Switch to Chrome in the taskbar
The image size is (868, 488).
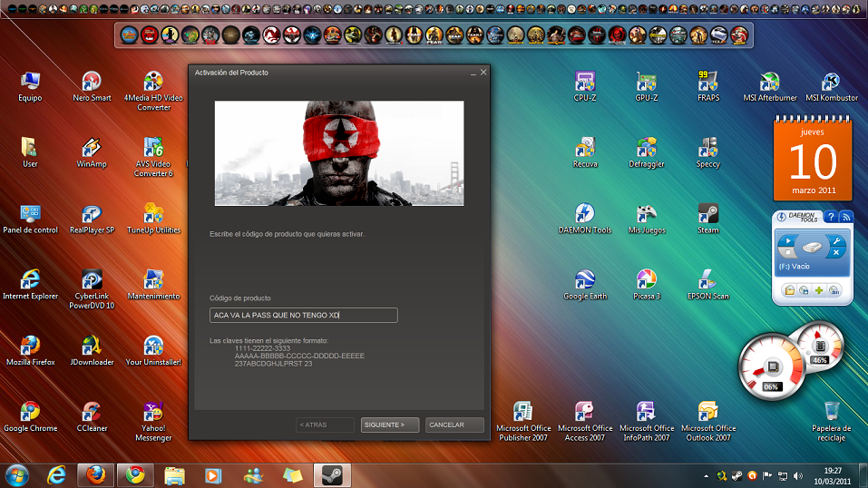tap(135, 475)
